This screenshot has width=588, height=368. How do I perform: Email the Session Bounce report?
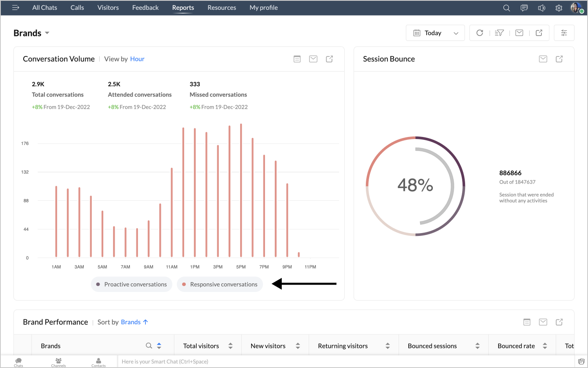tap(543, 59)
